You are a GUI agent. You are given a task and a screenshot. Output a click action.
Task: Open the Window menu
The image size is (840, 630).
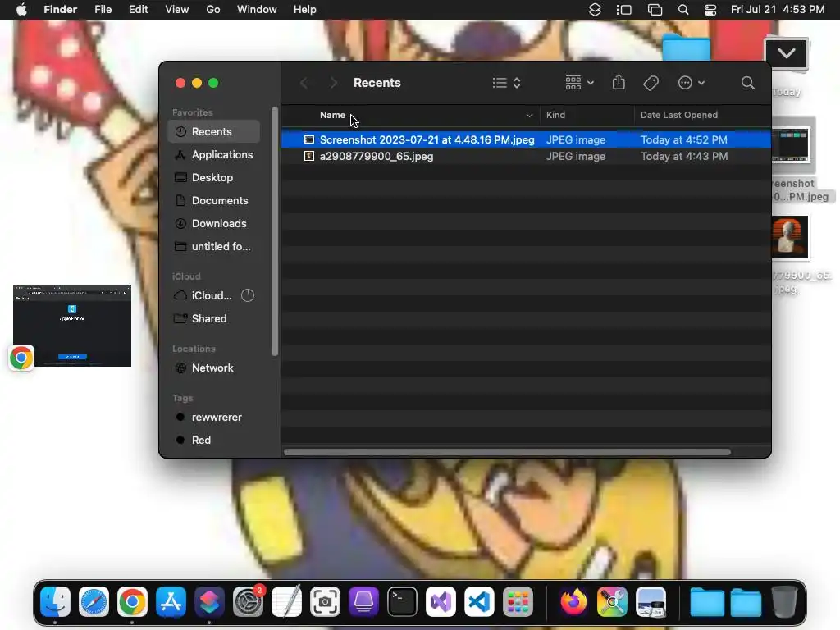pos(257,10)
